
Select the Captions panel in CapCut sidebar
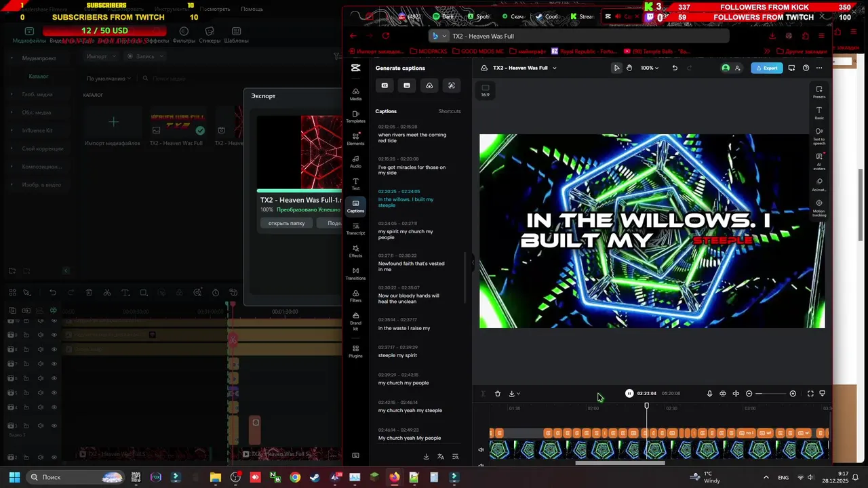pos(355,206)
